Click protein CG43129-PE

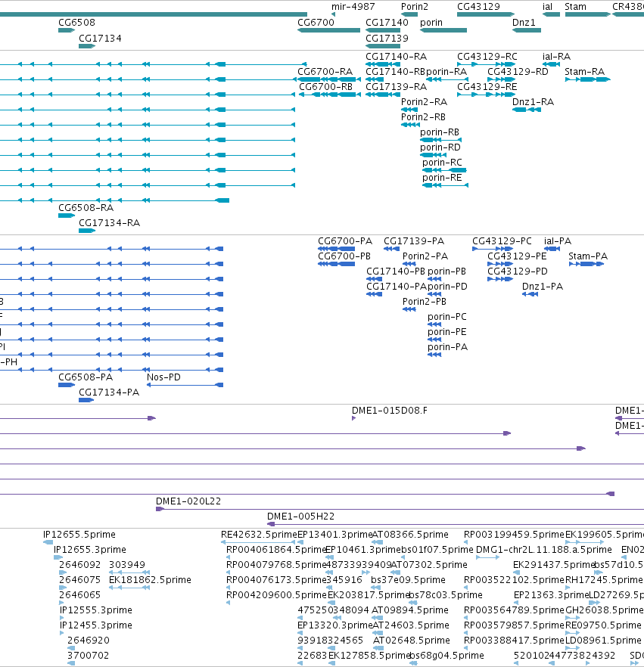[x=500, y=264]
